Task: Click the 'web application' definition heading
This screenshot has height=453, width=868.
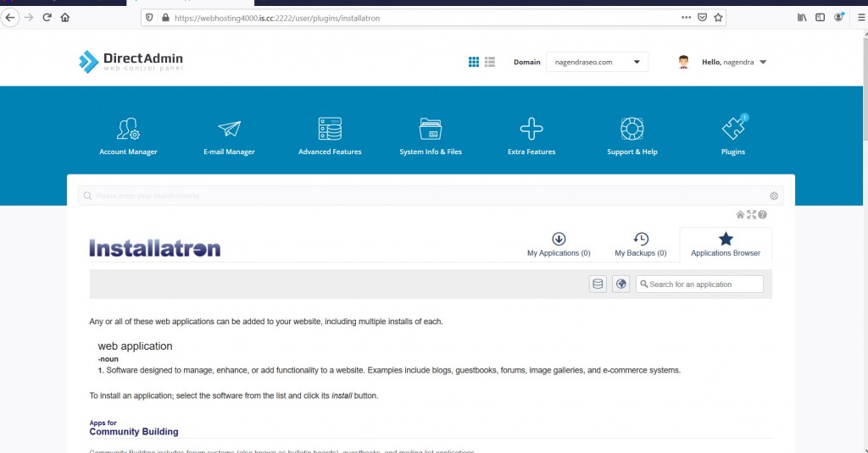Action: coord(135,346)
